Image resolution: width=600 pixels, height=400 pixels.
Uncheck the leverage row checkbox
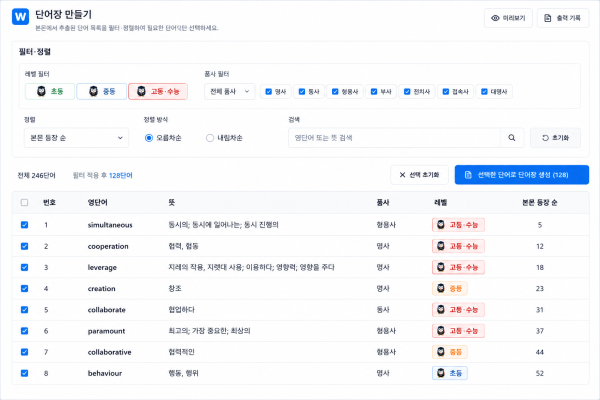(24, 267)
